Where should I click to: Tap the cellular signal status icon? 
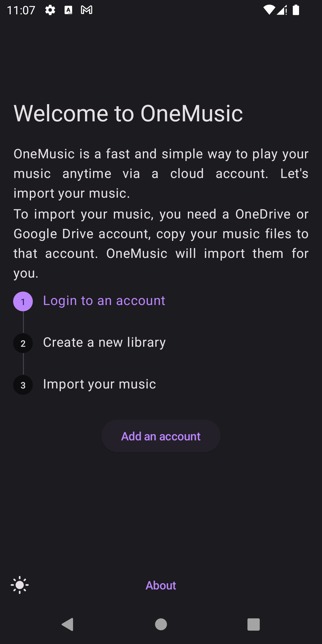click(x=281, y=10)
